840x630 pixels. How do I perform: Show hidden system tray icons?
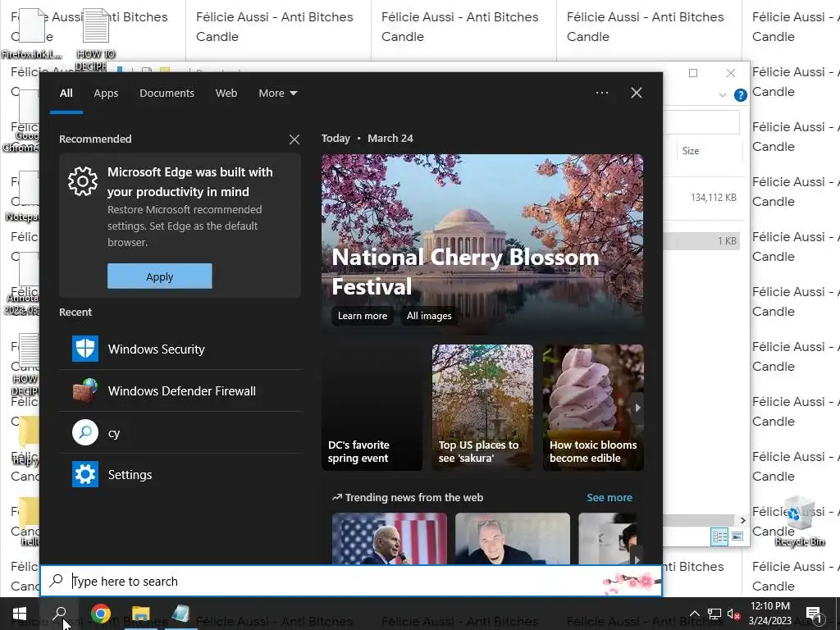tap(694, 614)
